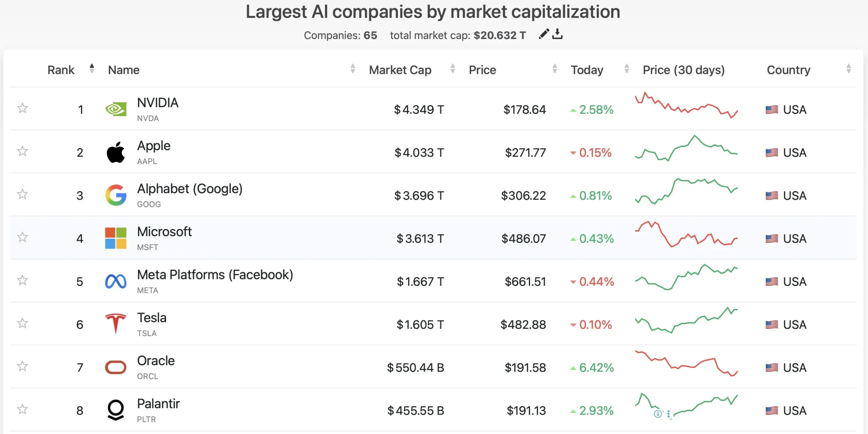
Task: Open the three-dot menu near Palantir's chart
Action: [x=668, y=414]
